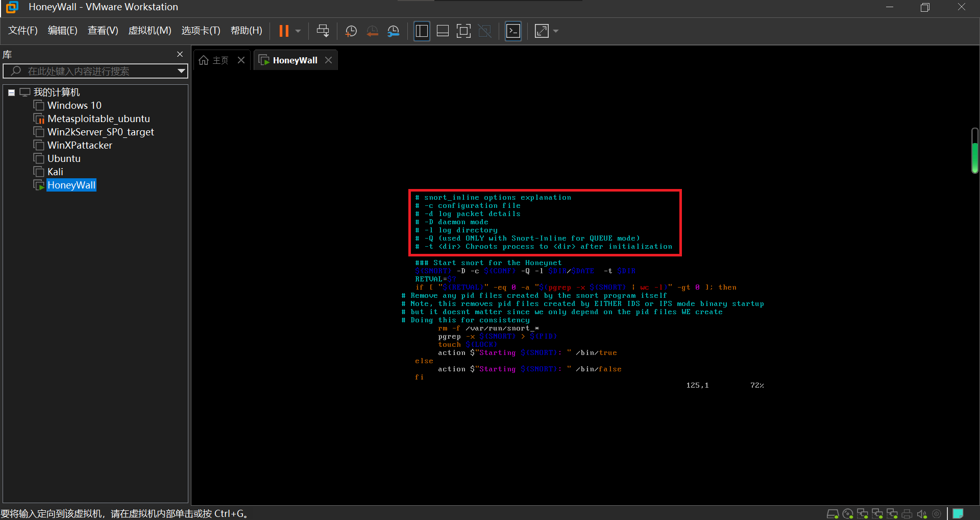The height and width of the screenshot is (520, 980).
Task: Minimize the VMware Workstation window
Action: point(890,7)
